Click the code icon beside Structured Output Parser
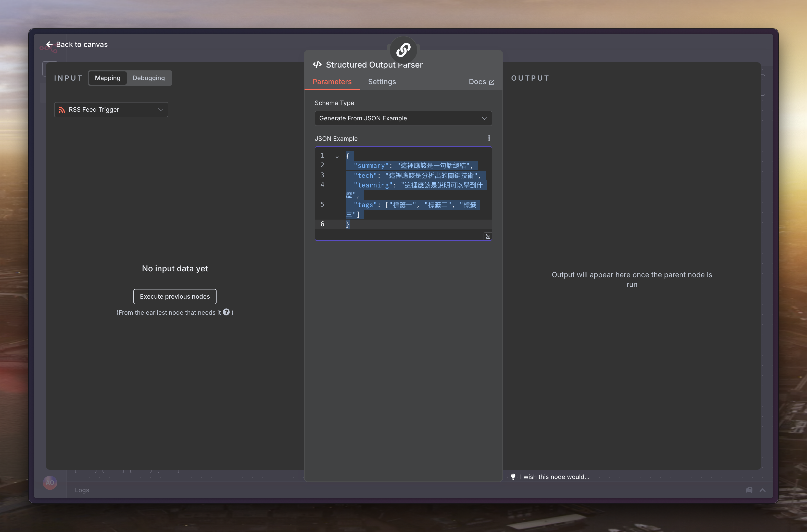 coord(317,65)
